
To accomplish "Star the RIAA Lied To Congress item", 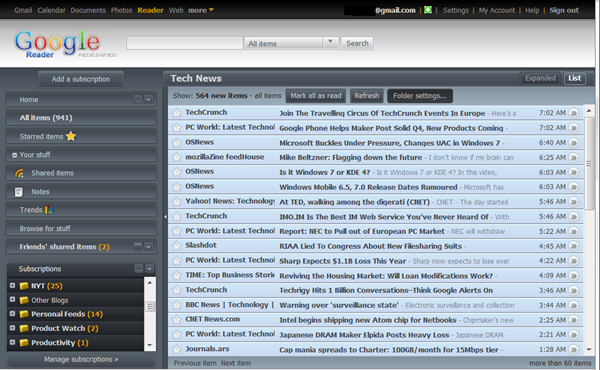I will coord(176,246).
